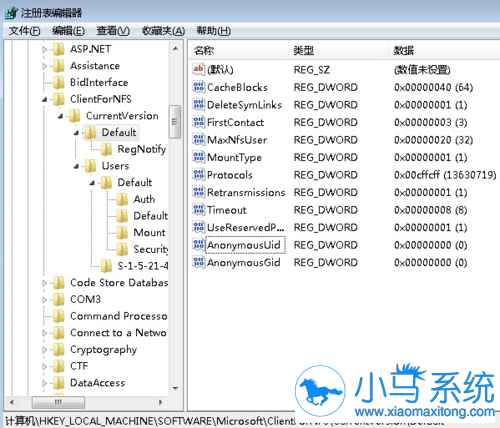Screen dimensions: 500x428
Task: Open the 查看(V) menu
Action: click(113, 31)
